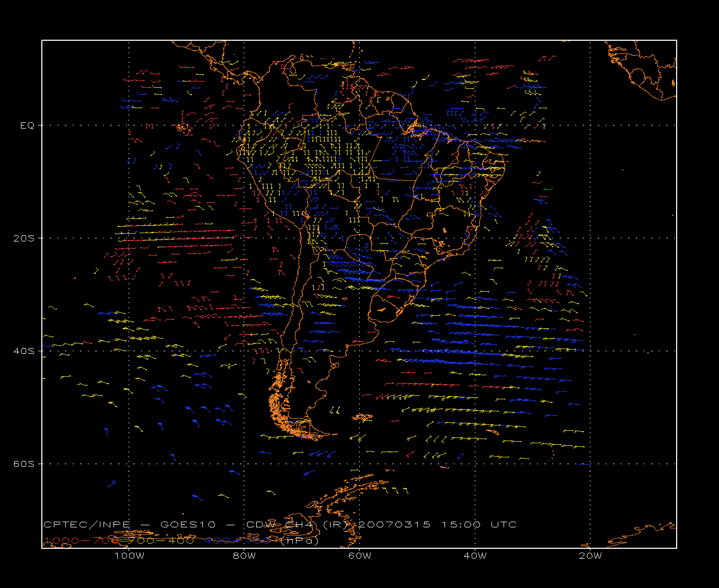This screenshot has height=588, width=719.
Task: Click the '15:00 UTC' time text
Action: coord(480,524)
